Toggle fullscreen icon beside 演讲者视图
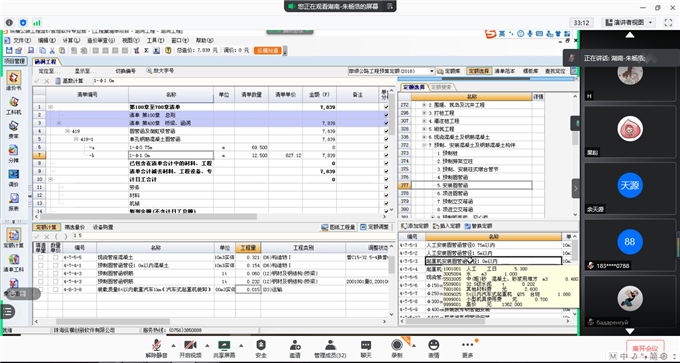Screen dimensions: 680x363 [x=668, y=23]
